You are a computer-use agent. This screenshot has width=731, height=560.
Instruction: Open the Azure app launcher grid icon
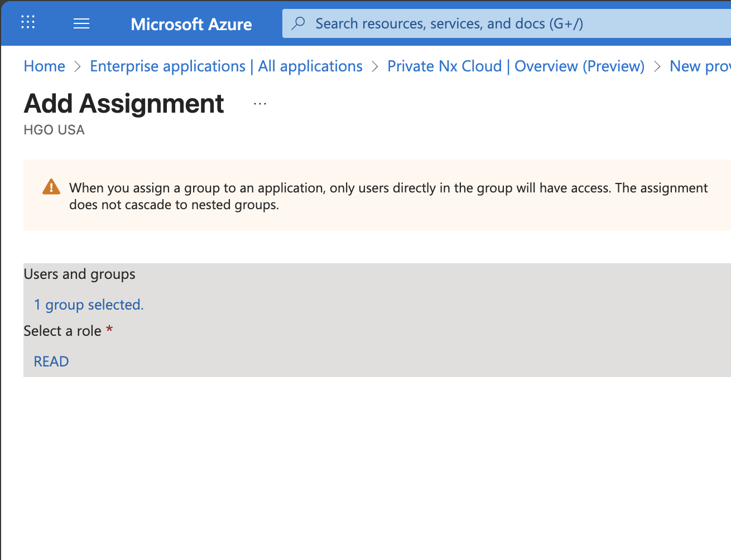point(28,22)
